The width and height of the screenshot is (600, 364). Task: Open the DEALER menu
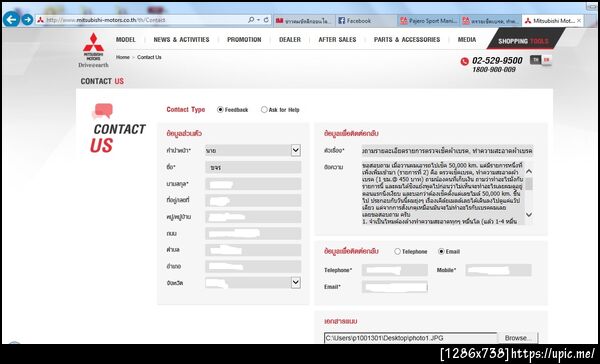pyautogui.click(x=290, y=39)
